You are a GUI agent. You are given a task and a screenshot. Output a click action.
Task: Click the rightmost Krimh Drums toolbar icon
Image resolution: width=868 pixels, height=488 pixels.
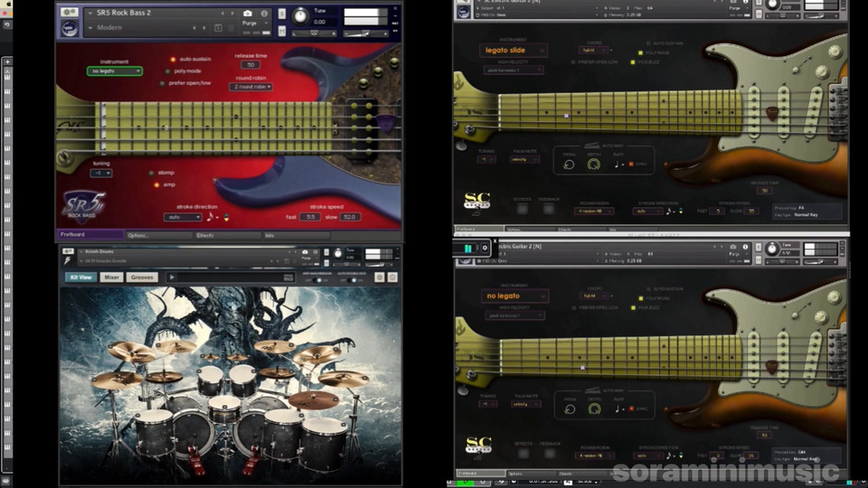click(392, 277)
